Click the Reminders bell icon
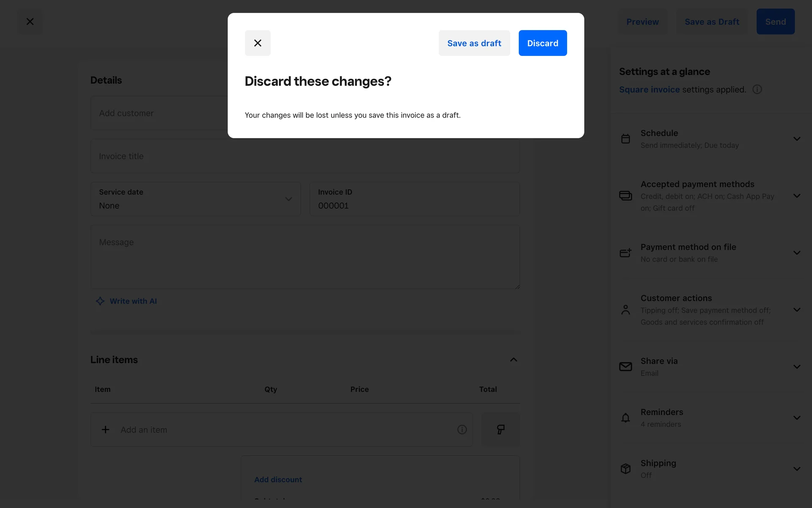Screen dimensions: 812x508 (625, 418)
